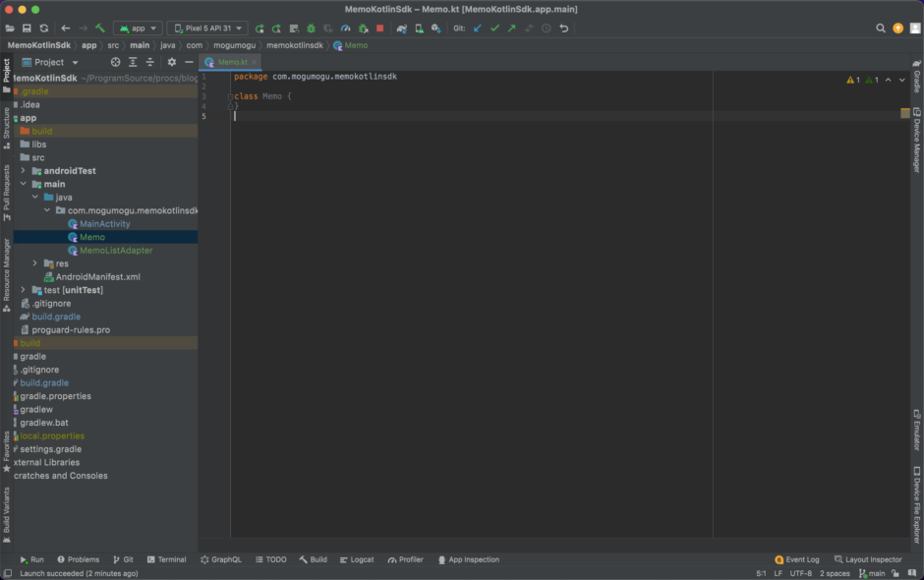
Task: Push commits with the green Git arrow
Action: 511,29
